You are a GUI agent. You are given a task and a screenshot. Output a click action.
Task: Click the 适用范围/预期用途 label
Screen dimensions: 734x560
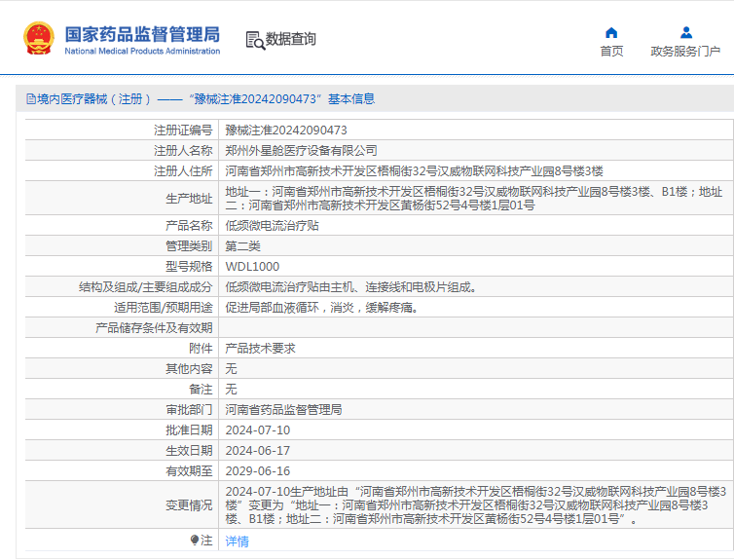click(x=164, y=308)
